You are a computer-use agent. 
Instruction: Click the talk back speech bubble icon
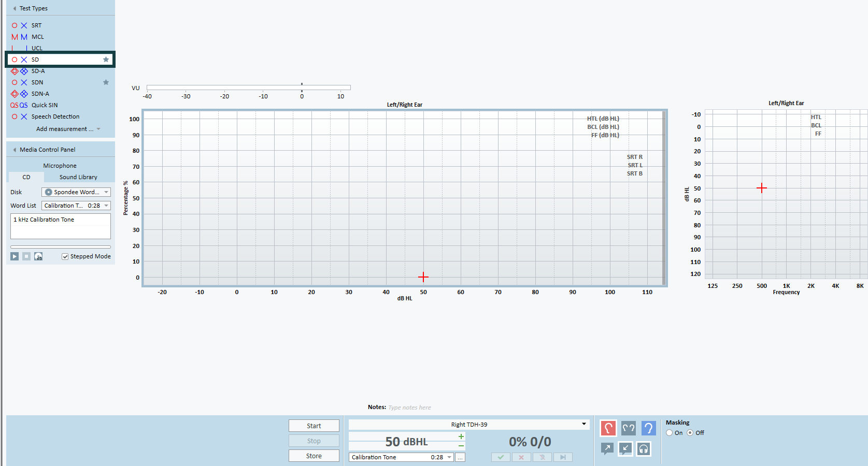tap(625, 448)
